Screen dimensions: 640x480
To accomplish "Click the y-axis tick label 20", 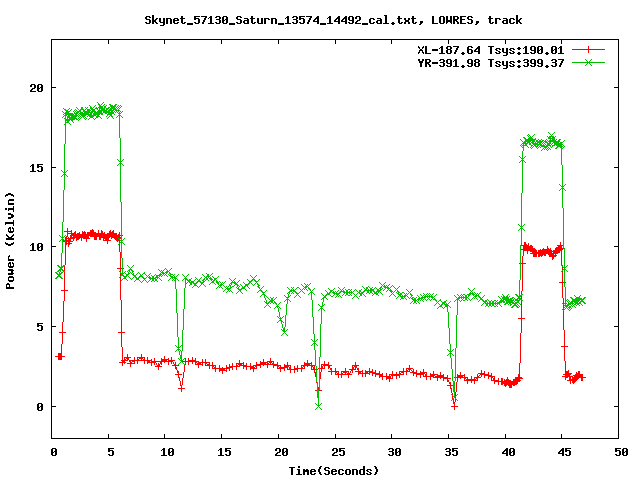I will click(x=36, y=88).
